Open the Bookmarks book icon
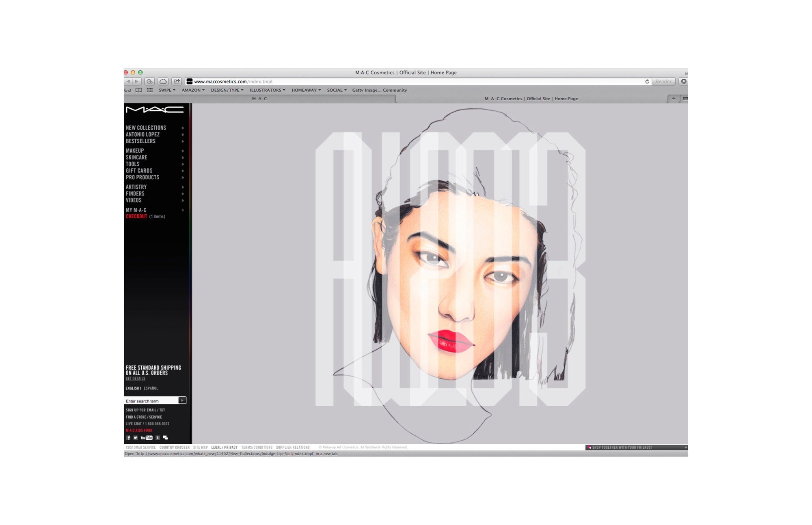 (x=138, y=90)
